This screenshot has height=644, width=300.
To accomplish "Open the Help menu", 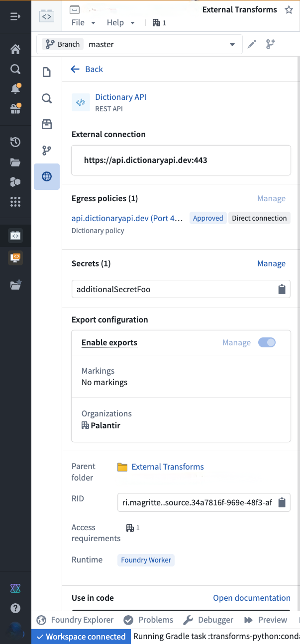I will (x=120, y=23).
